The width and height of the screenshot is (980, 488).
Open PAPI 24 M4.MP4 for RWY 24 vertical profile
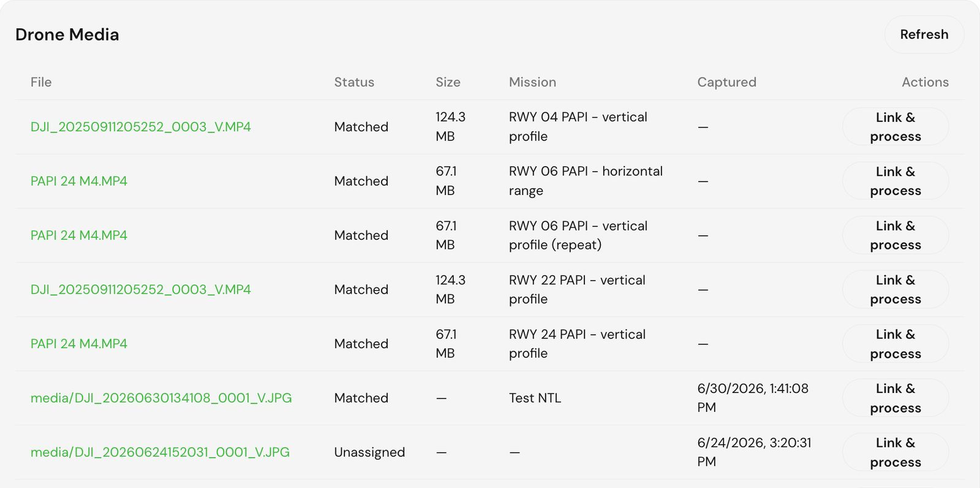tap(79, 344)
